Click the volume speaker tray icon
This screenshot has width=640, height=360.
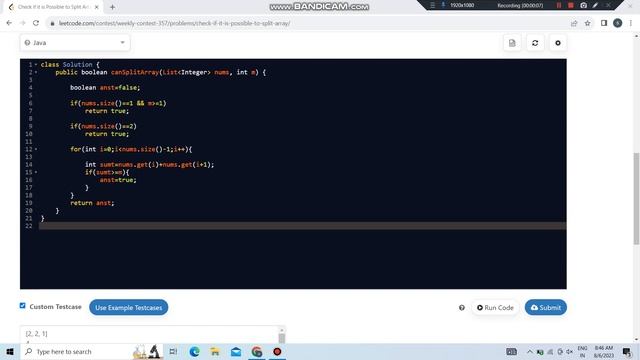pyautogui.click(x=570, y=351)
